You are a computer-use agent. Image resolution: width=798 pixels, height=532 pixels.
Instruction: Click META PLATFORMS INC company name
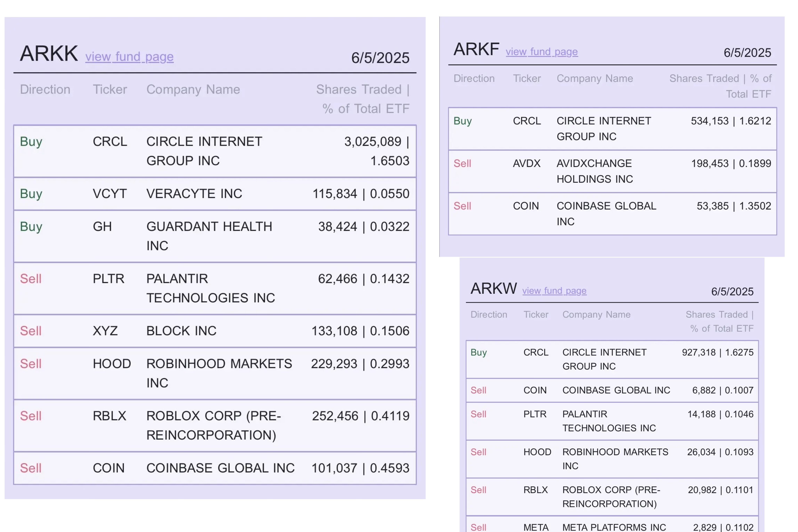point(614,528)
